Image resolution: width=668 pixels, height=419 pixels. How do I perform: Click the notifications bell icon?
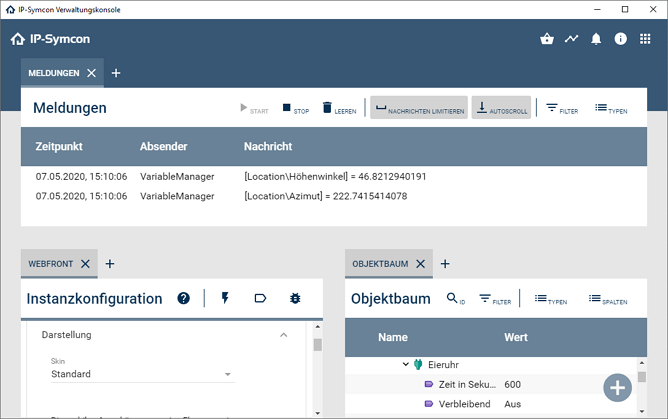click(596, 40)
